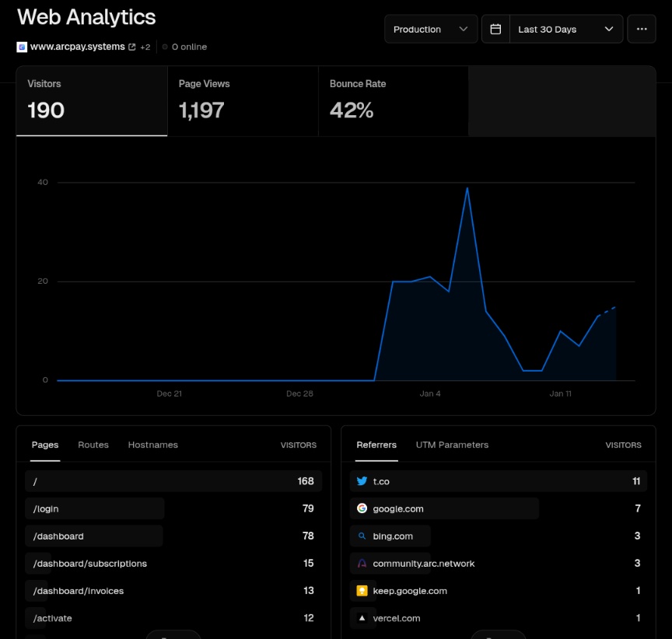Click the Twitter bird icon for t.co
Screen dimensions: 672x639
(362, 481)
